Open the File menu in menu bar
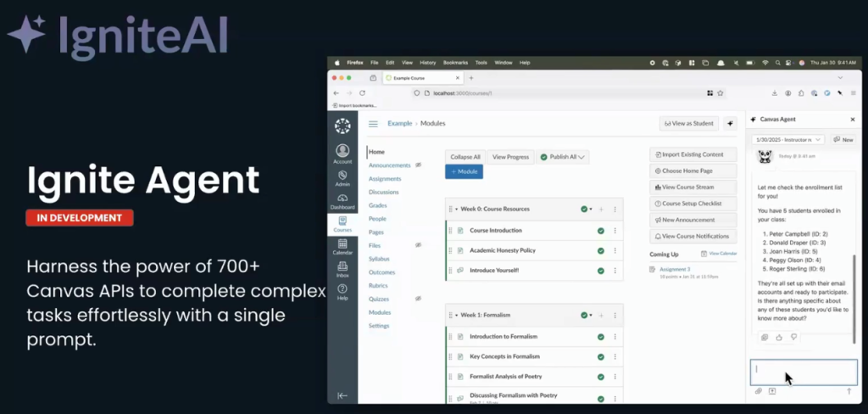 [374, 63]
